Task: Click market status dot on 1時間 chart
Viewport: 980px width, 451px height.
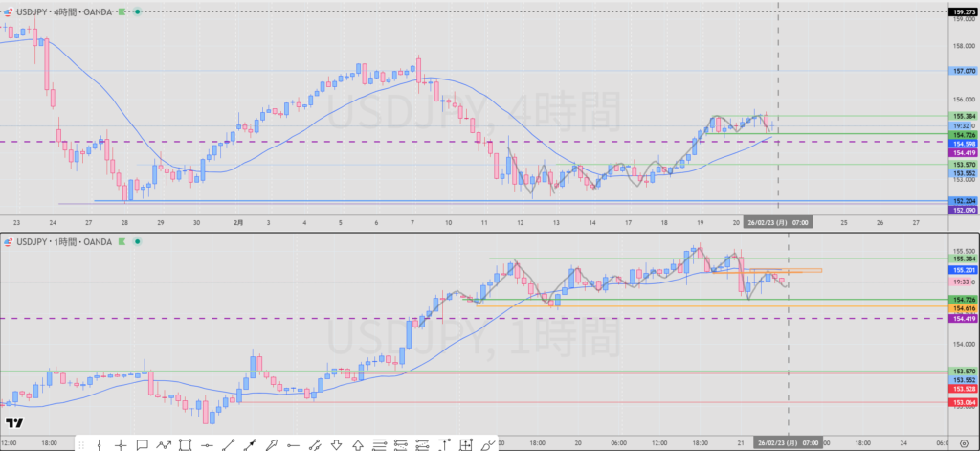Action: (x=138, y=242)
